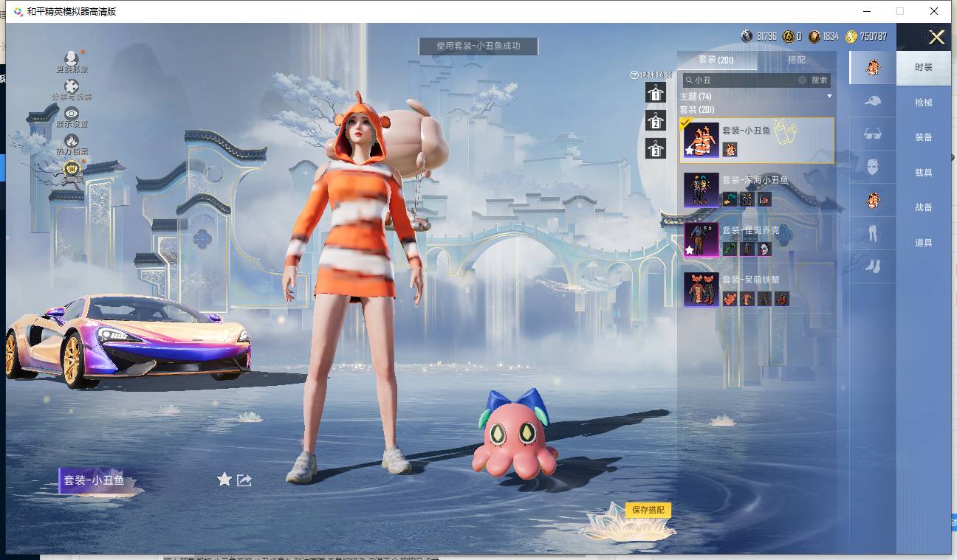Viewport: 957px width, 560px height.
Task: Toggle favorite star below the character
Action: [224, 480]
